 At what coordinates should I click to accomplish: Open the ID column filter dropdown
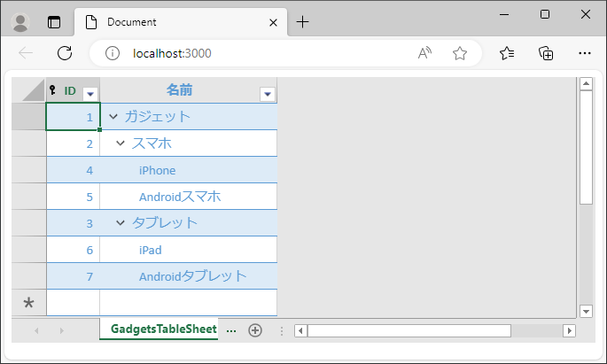point(90,94)
